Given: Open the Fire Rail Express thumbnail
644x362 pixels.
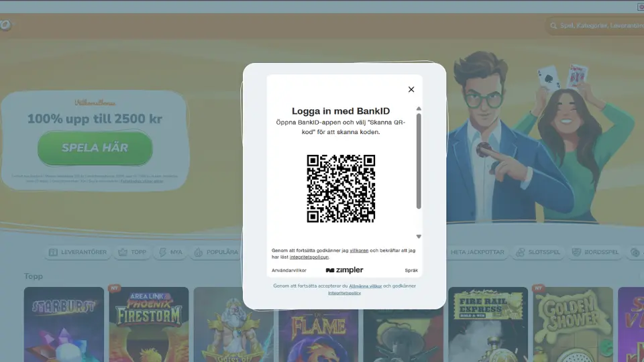Looking at the screenshot, I should 488,324.
